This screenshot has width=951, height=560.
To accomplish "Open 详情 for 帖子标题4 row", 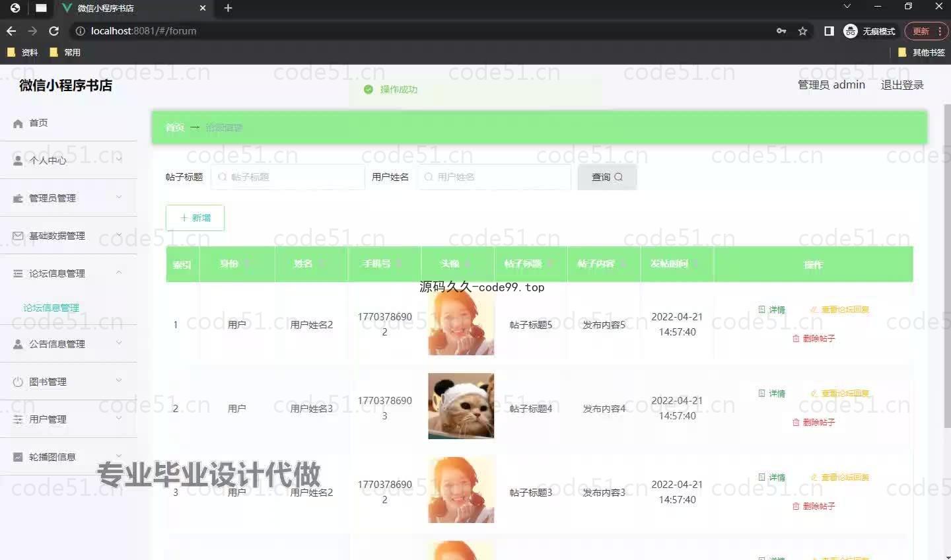I will tap(772, 394).
